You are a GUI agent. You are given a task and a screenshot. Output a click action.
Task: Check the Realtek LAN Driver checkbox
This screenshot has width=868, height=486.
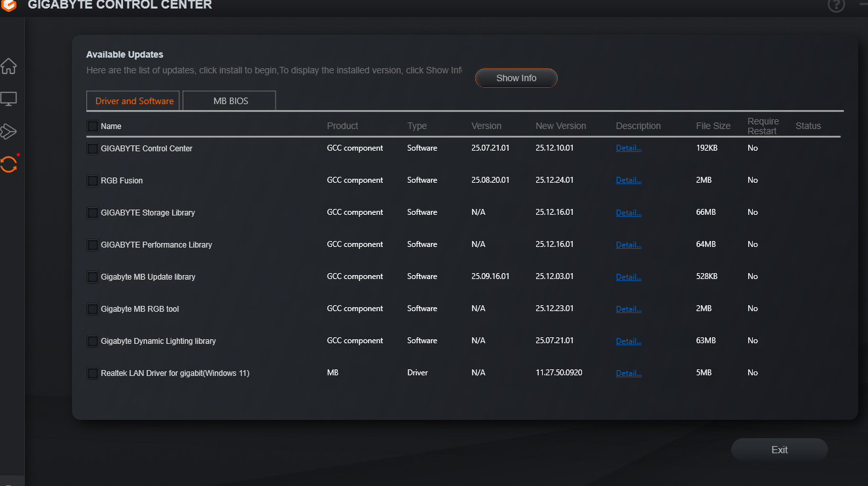[92, 373]
